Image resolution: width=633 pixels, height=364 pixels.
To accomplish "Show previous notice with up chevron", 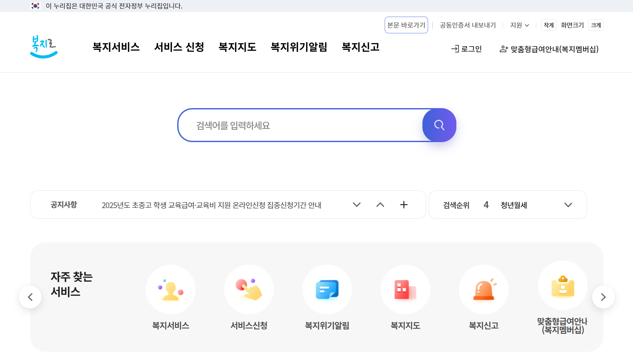I will 380,205.
